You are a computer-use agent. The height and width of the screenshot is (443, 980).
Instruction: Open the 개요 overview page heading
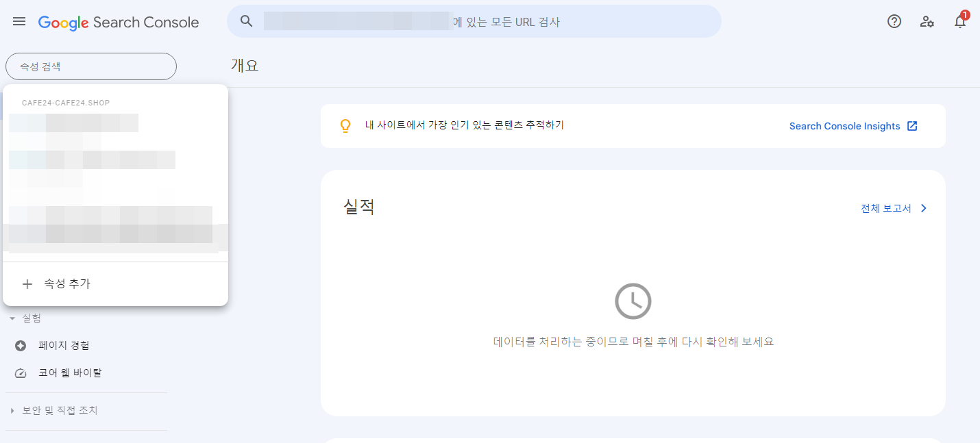click(x=244, y=64)
